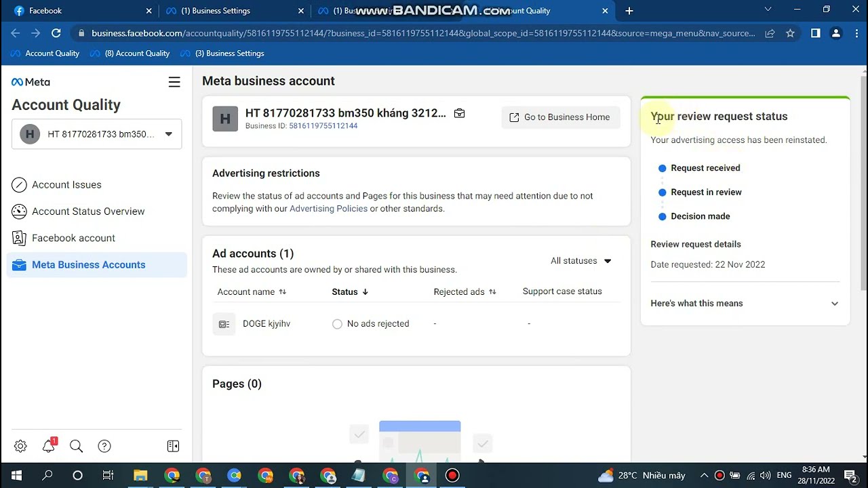Show hidden system tray icons
This screenshot has height=488, width=868.
[x=704, y=476]
